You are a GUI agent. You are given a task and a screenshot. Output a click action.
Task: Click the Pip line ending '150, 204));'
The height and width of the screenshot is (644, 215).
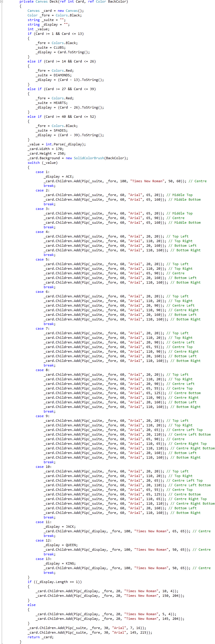[110, 596]
